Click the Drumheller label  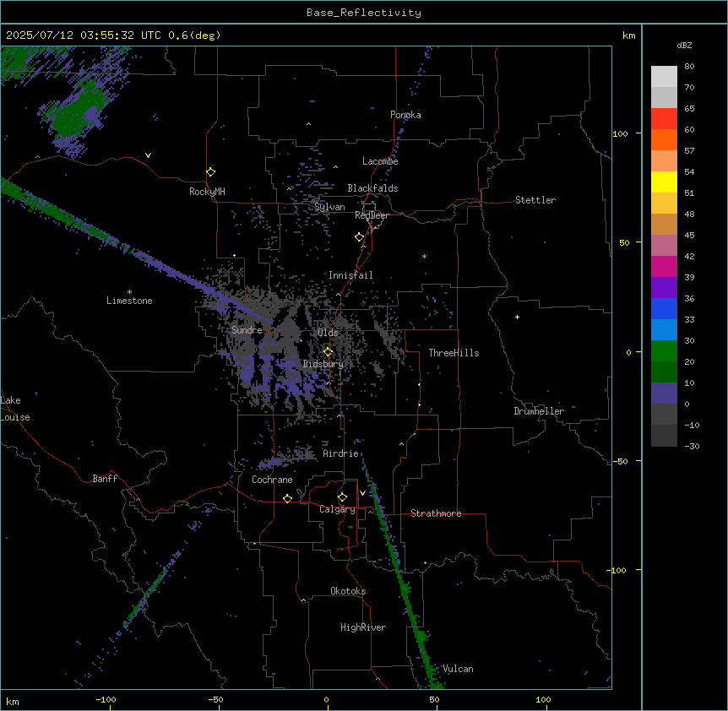pyautogui.click(x=539, y=411)
